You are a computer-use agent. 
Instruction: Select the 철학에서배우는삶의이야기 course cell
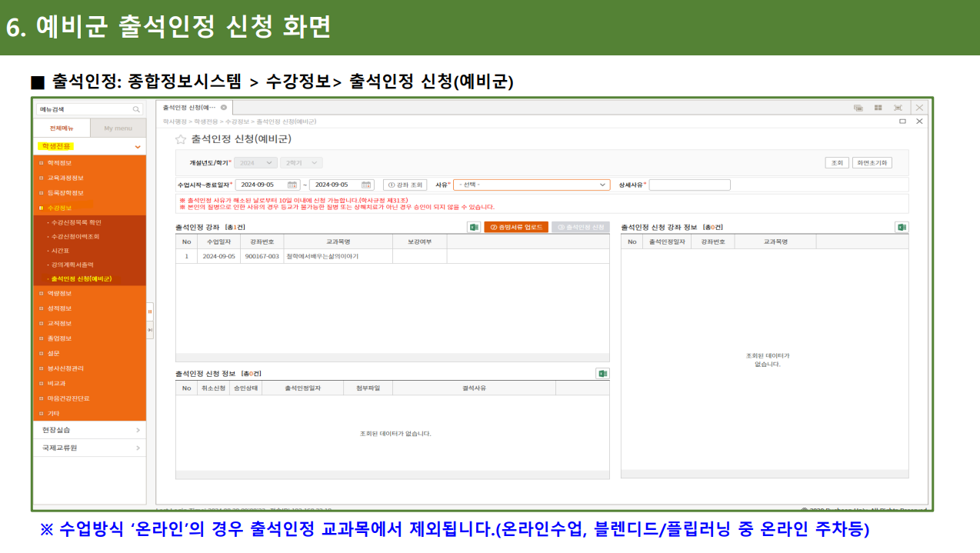tap(338, 256)
